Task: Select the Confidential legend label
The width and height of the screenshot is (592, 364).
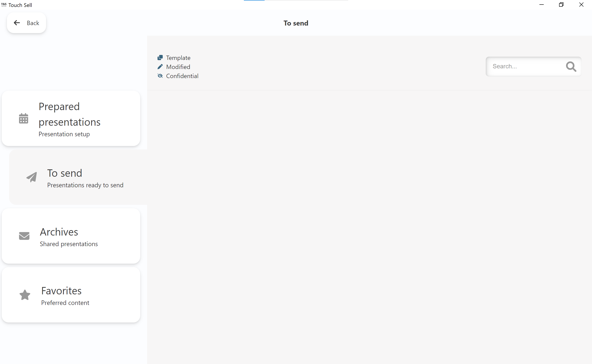Action: 182,76
